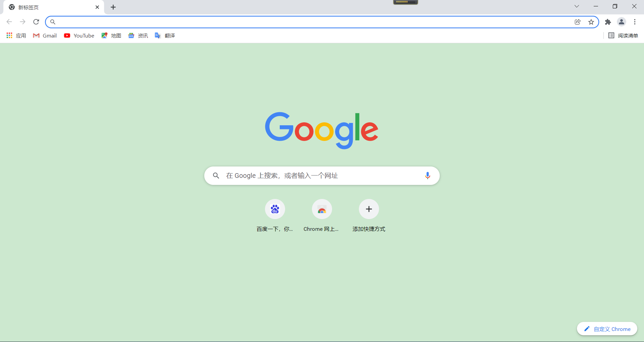Open the YouTube bookmark

(79, 36)
